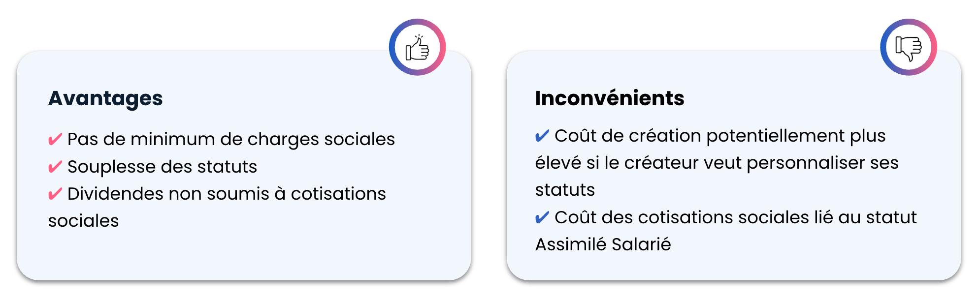Click the standalone word "statuts" under Inconvénients

tap(565, 190)
